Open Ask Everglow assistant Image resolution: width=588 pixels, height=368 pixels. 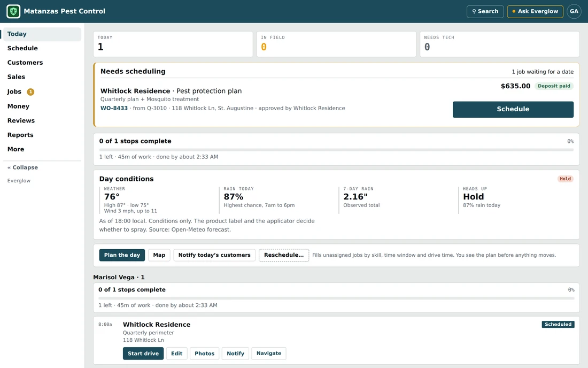point(535,11)
